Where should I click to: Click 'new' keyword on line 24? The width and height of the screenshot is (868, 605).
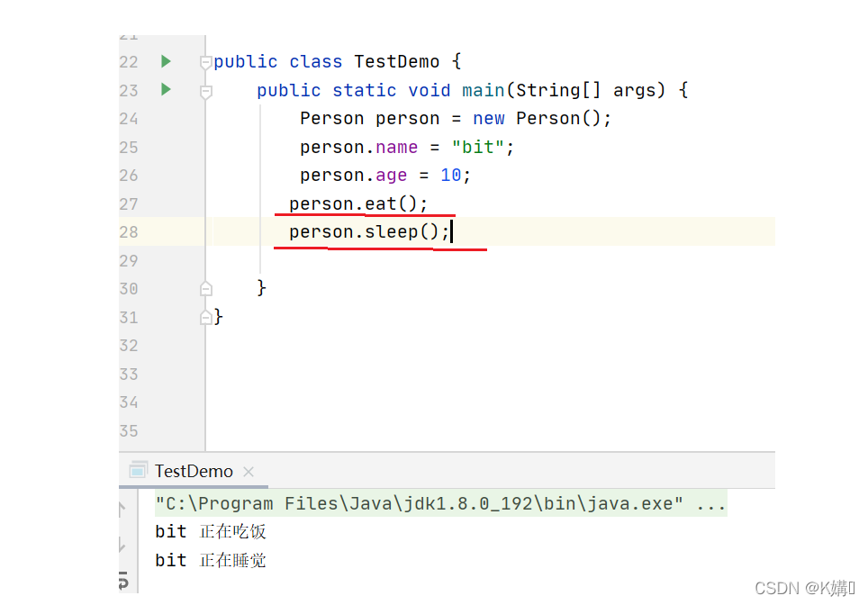488,119
